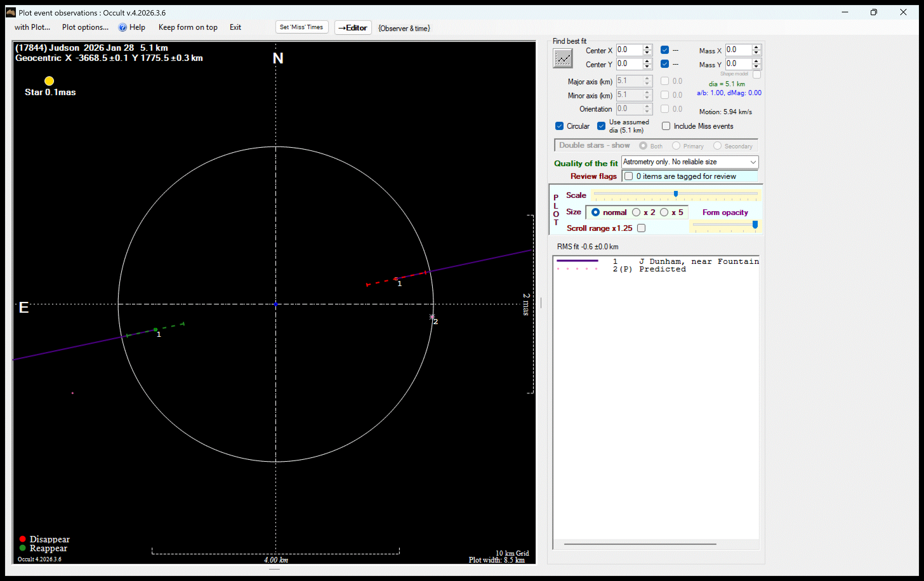Click the restore window icon

tap(874, 12)
